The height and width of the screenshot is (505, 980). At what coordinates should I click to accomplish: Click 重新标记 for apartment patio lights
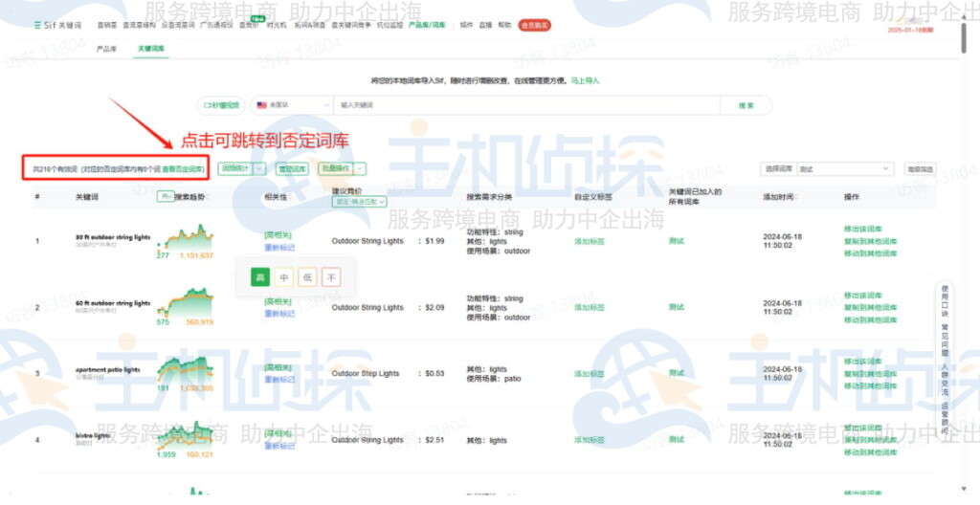pyautogui.click(x=278, y=381)
